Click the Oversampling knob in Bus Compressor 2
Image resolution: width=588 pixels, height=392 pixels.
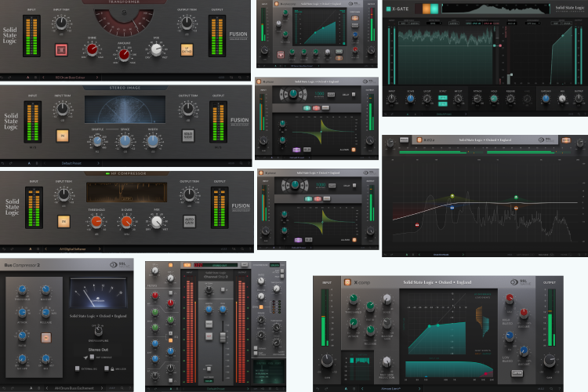98,331
